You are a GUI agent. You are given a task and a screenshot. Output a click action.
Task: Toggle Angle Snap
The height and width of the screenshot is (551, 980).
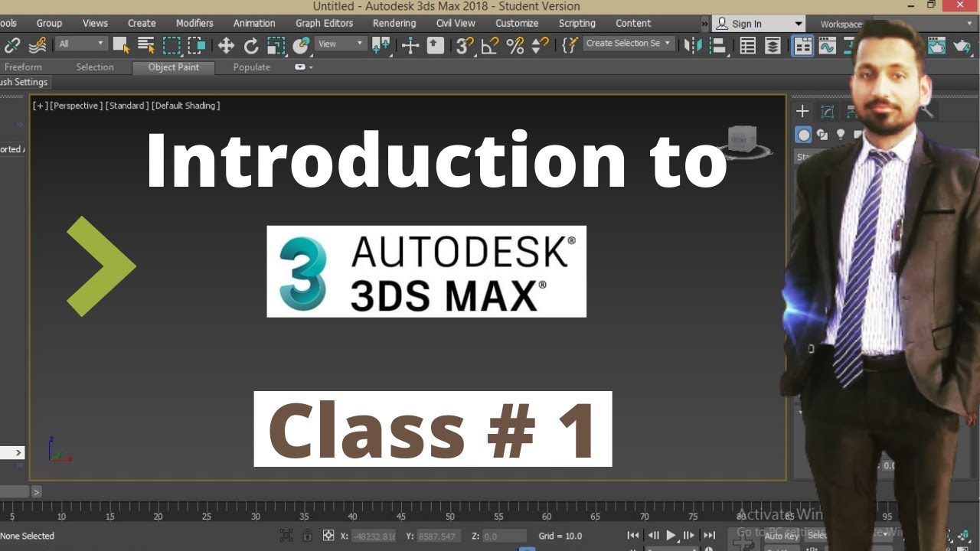pyautogui.click(x=490, y=46)
